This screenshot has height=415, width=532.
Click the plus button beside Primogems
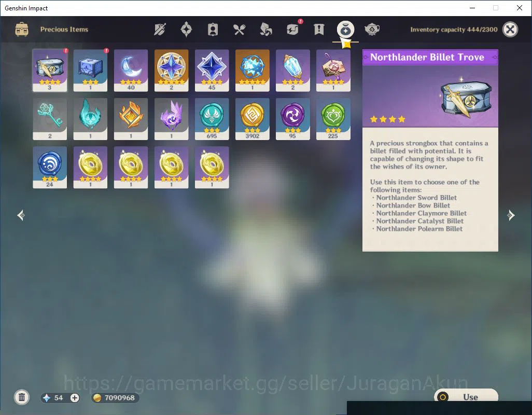pos(75,398)
